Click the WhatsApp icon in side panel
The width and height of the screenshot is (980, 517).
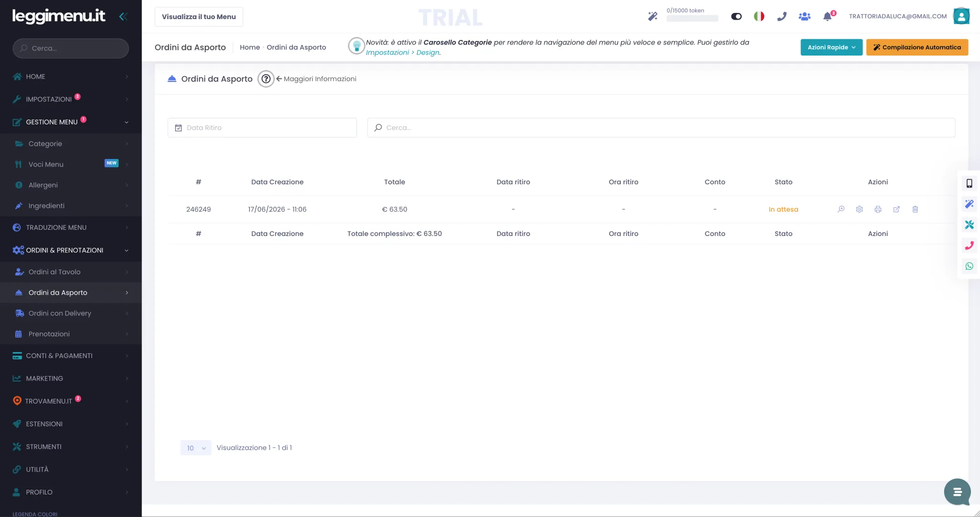click(x=969, y=266)
